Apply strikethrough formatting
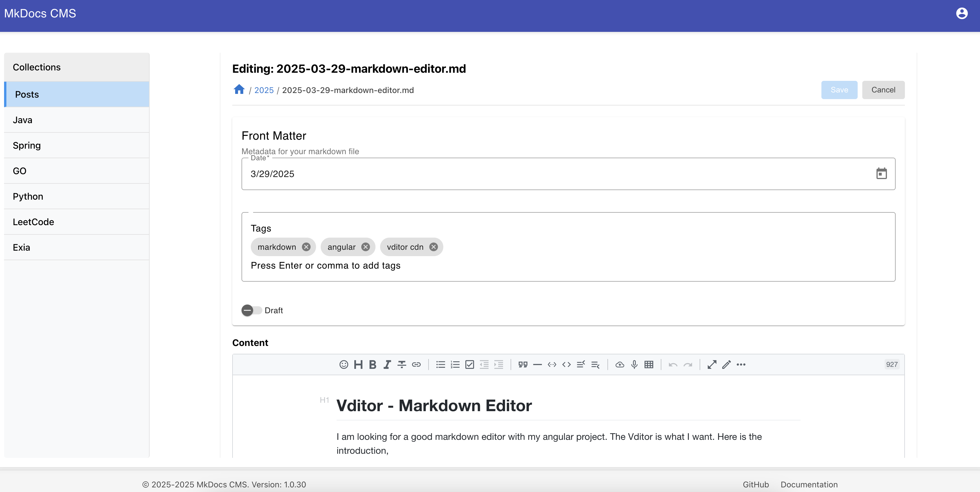This screenshot has width=980, height=492. (402, 365)
